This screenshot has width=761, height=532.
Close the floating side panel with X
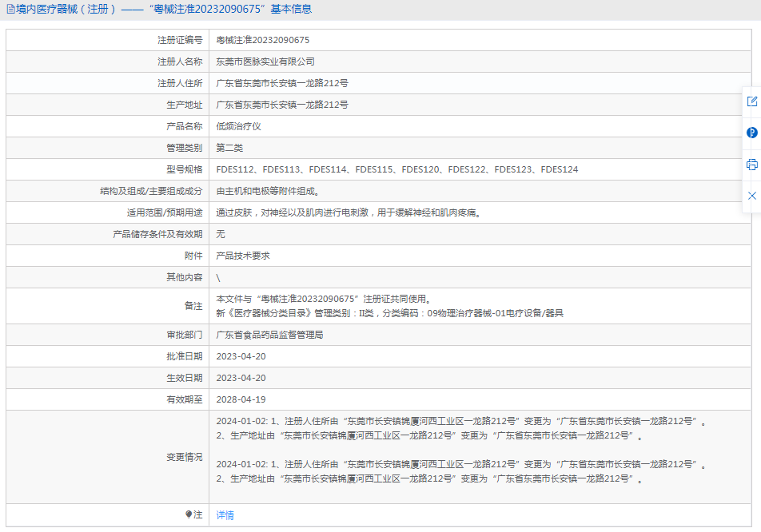(751, 196)
